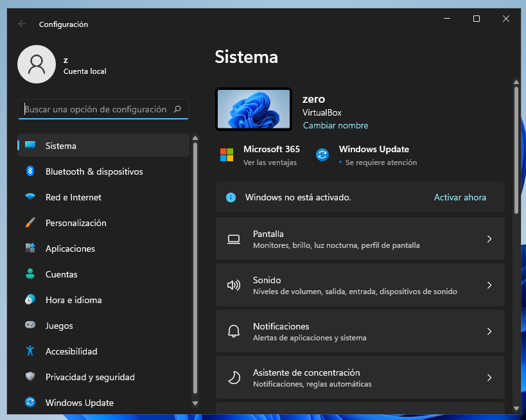
Task: Expand the Asistente de concentración chevron
Action: tap(489, 378)
